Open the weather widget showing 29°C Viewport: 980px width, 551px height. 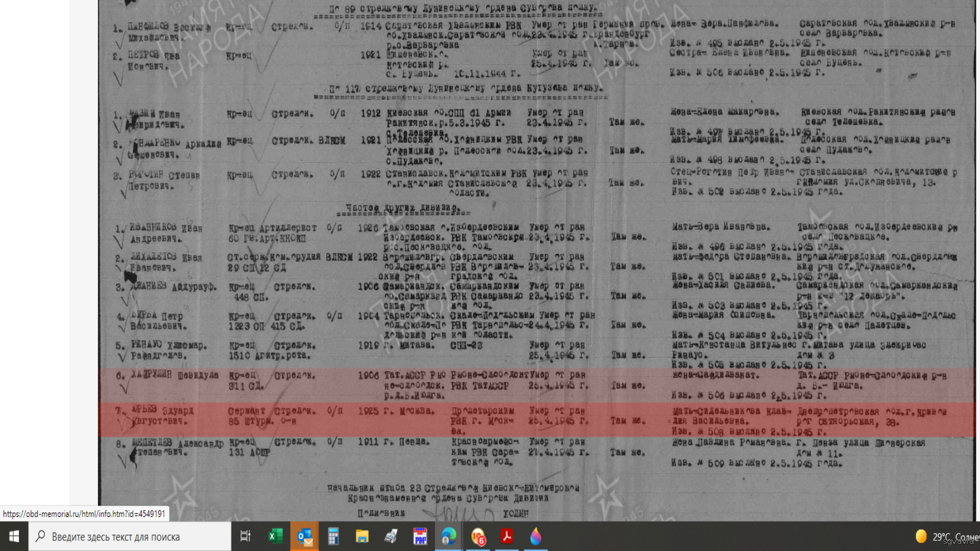pos(947,537)
